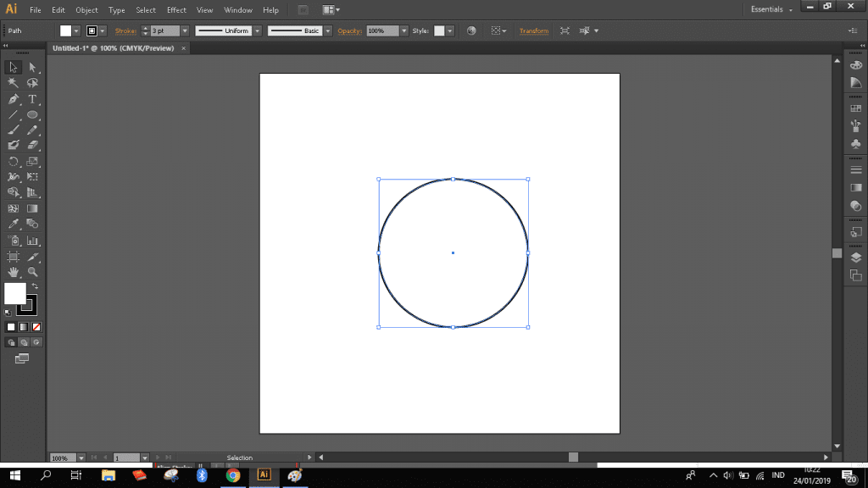Toggle gradient fill mode
The width and height of the screenshot is (868, 488).
(x=23, y=325)
